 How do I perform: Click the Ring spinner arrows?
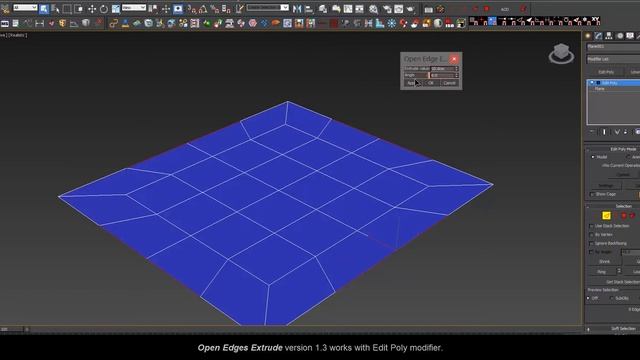coord(619,271)
